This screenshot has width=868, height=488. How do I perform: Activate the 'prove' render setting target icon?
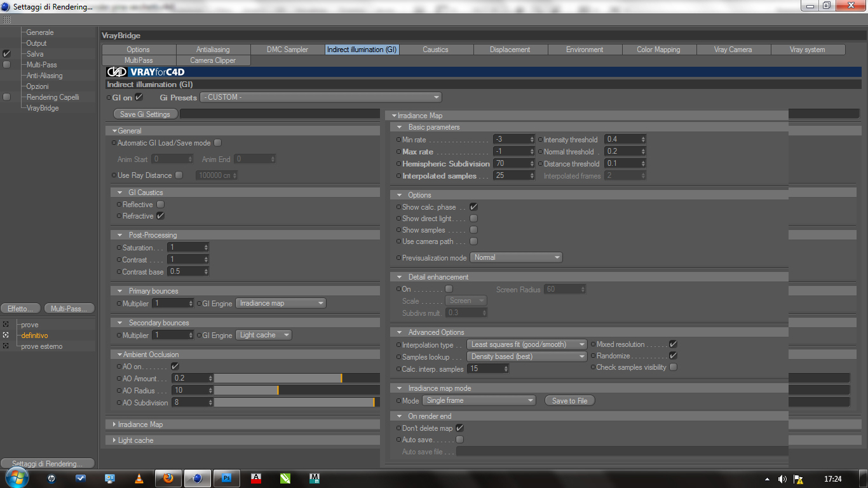pyautogui.click(x=6, y=325)
